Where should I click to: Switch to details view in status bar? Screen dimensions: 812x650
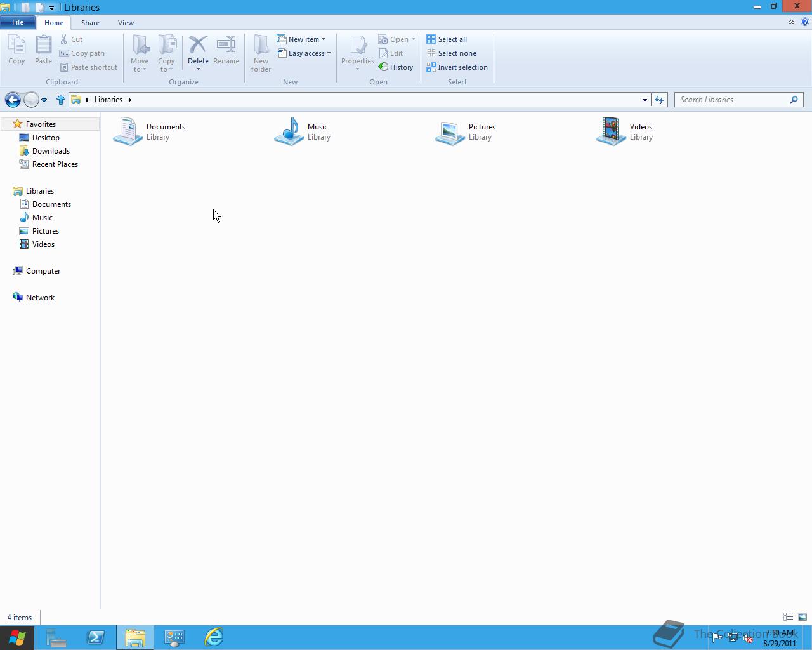tap(788, 617)
